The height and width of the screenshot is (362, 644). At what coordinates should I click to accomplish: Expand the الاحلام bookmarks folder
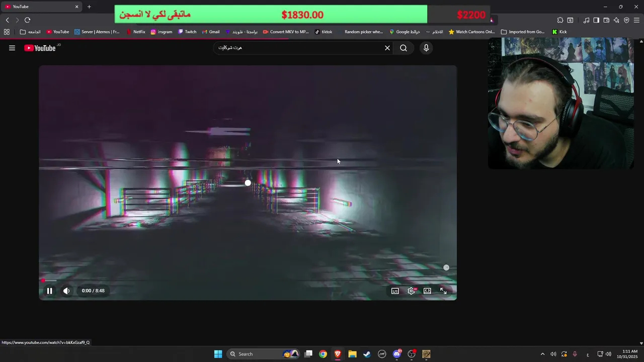(435, 32)
